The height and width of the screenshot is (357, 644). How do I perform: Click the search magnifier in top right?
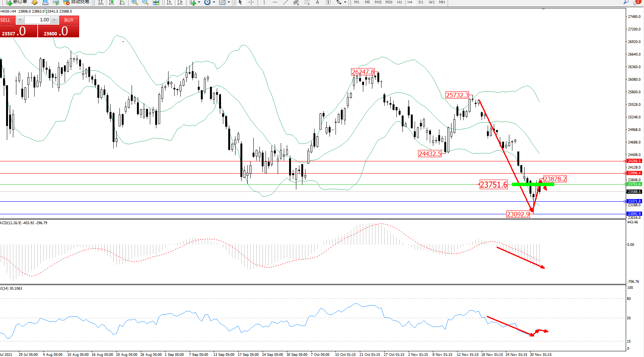tap(626, 2)
